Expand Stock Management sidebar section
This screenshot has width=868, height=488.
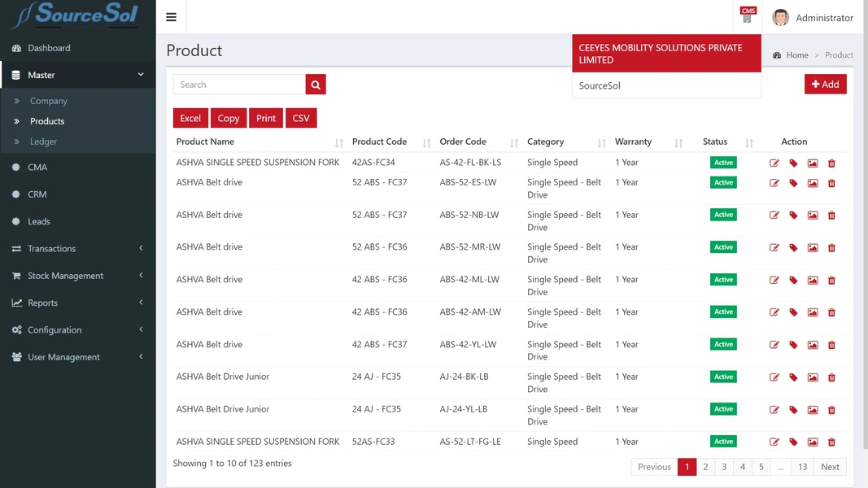pos(77,276)
